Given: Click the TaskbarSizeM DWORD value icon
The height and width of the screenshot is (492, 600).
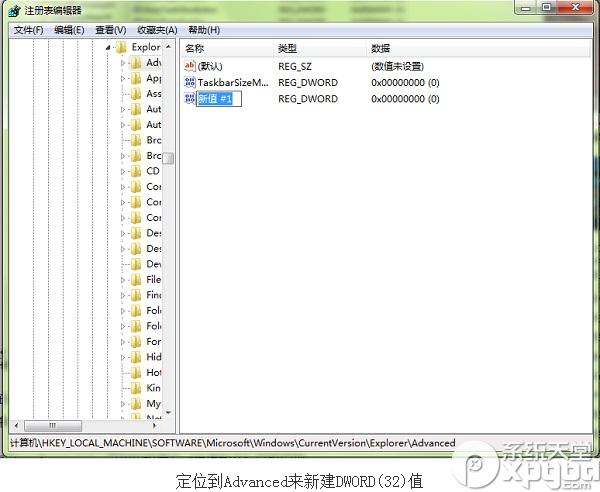Looking at the screenshot, I should [189, 82].
